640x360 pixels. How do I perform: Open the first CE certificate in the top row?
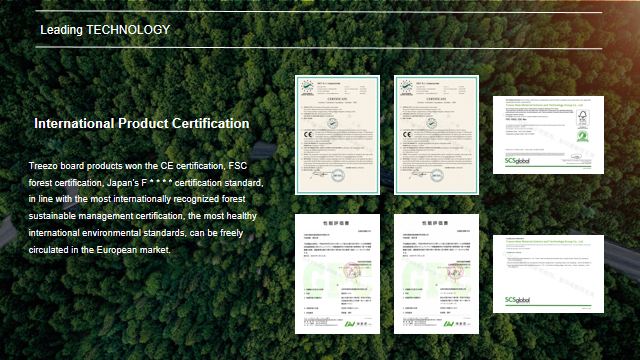pyautogui.click(x=338, y=135)
